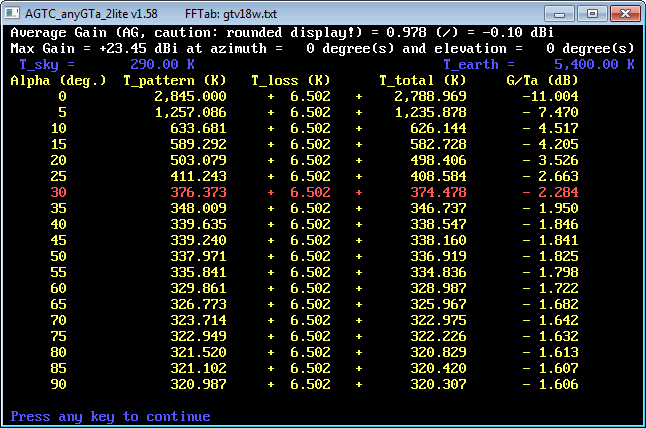Click the 'Alpha (deg.)' column header

pyautogui.click(x=58, y=80)
